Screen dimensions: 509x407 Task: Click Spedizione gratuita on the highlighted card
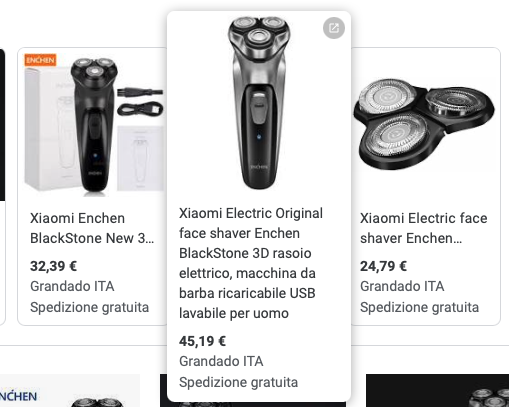[238, 382]
